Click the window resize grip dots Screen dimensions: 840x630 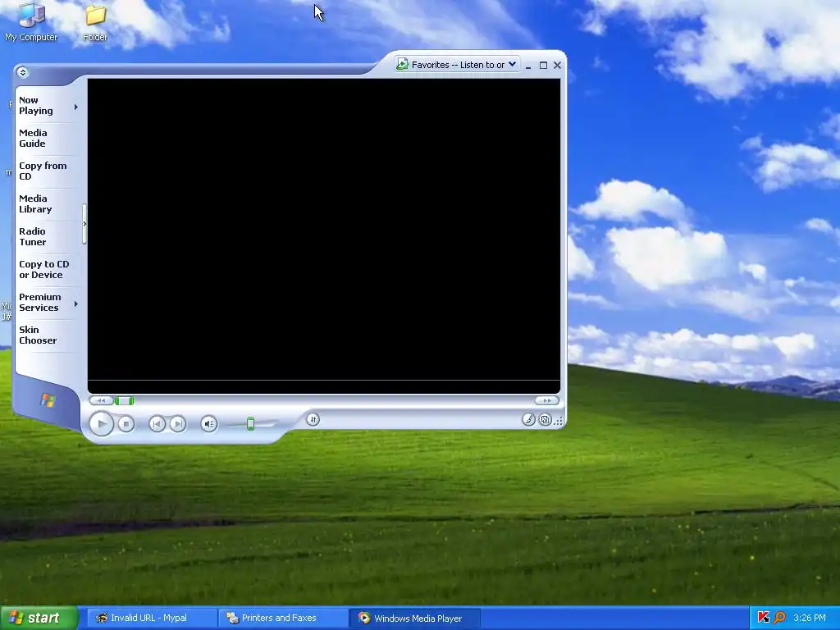click(558, 421)
